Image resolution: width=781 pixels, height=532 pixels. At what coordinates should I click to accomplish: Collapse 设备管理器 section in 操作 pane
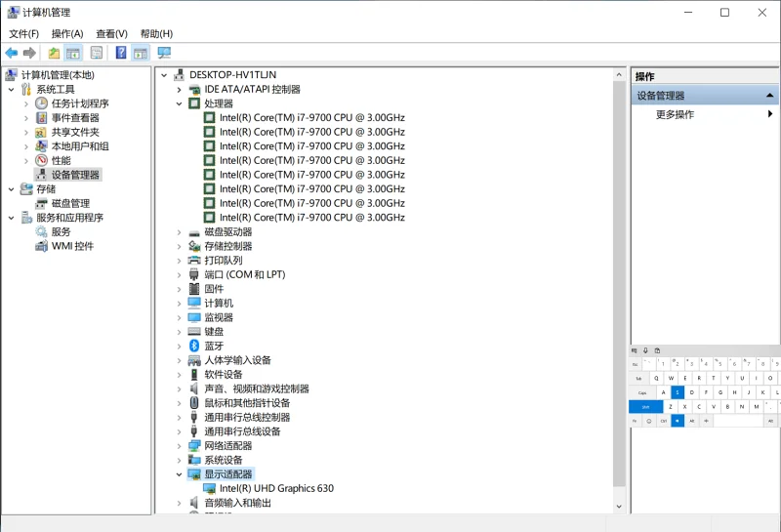pyautogui.click(x=769, y=95)
